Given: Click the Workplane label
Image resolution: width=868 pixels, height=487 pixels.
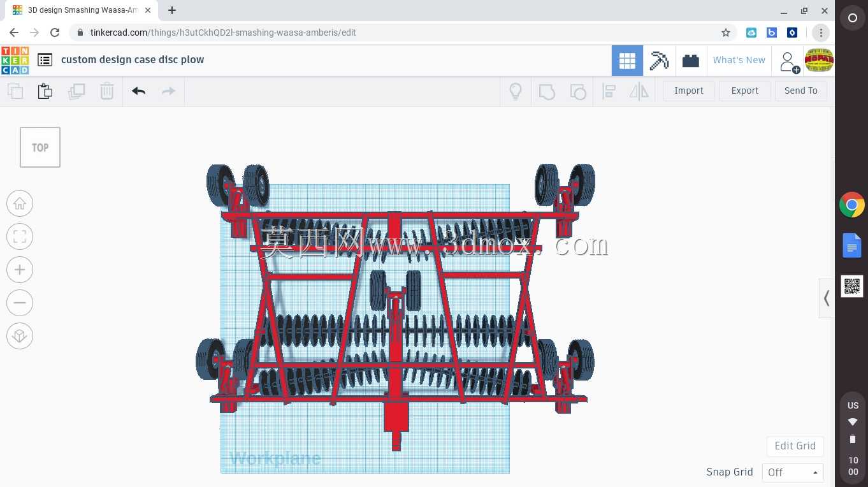Looking at the screenshot, I should point(275,458).
